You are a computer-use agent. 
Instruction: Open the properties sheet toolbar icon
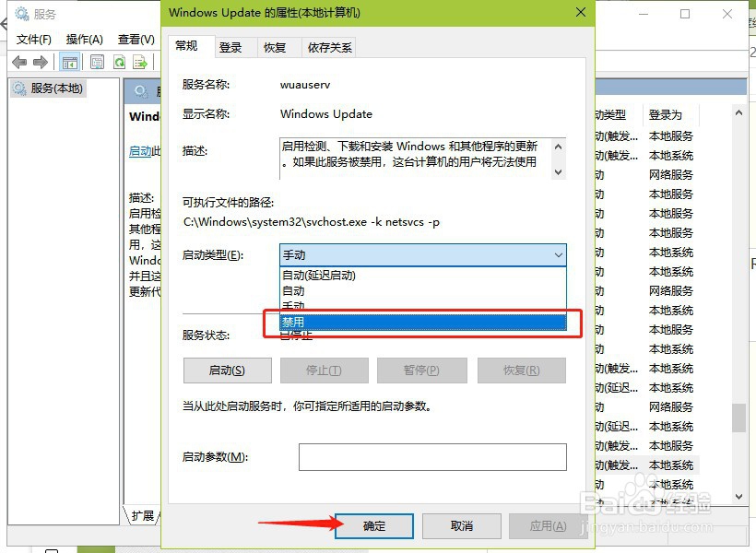tap(98, 62)
